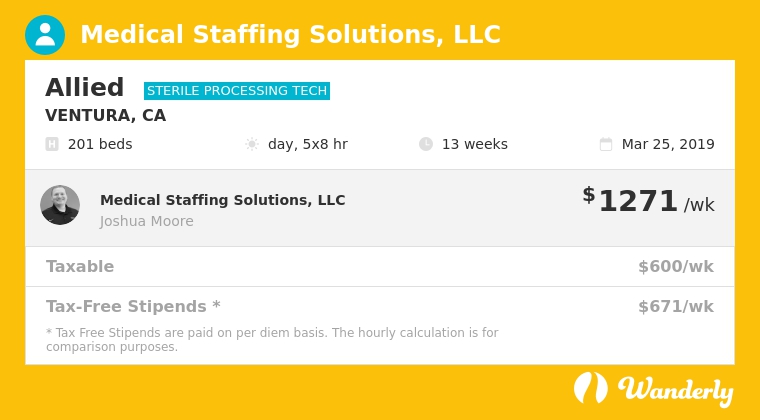
Task: Click the day, 5x8 hr shift text
Action: pos(308,144)
